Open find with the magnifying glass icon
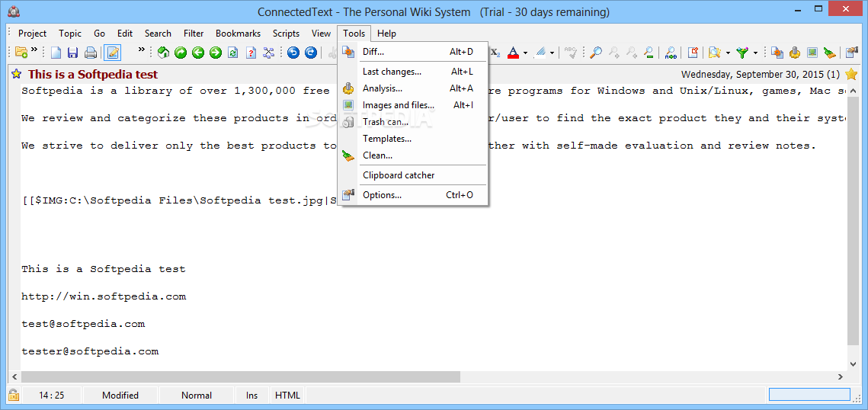The width and height of the screenshot is (868, 410). [x=596, y=53]
